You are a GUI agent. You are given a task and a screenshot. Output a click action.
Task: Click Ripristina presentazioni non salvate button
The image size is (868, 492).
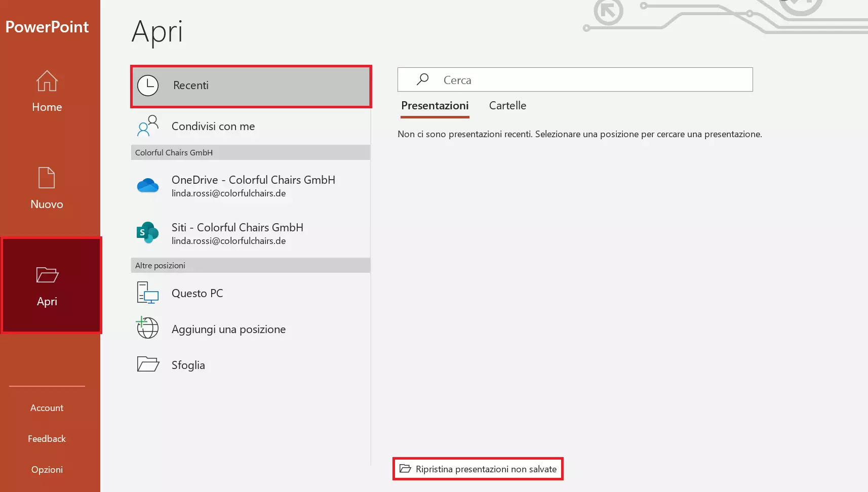tap(478, 469)
